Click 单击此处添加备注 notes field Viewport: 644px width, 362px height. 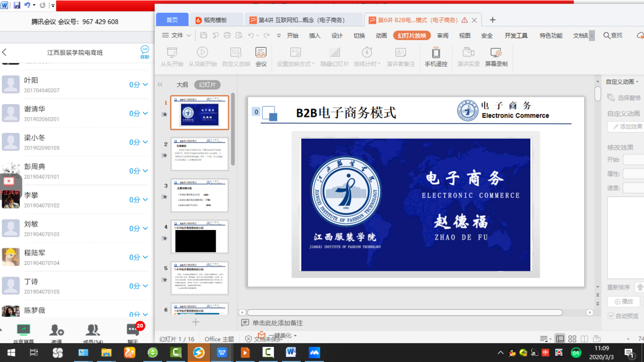point(278,323)
